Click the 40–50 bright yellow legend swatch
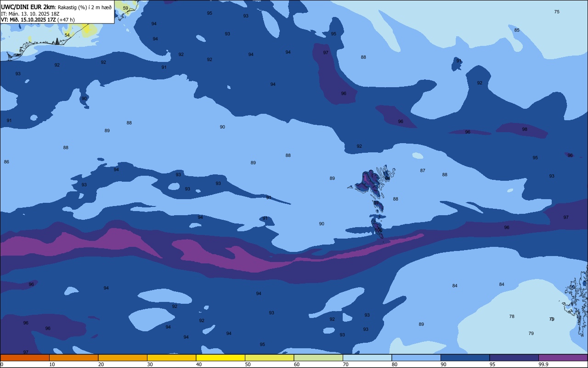 click(220, 357)
